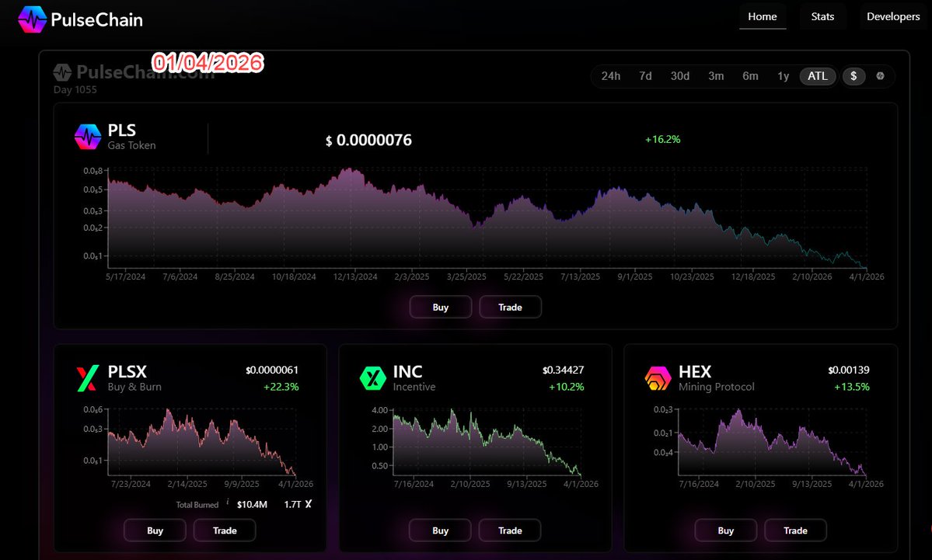Click the HEX price $0.00139
Screen dimensions: 932x560
(x=849, y=370)
